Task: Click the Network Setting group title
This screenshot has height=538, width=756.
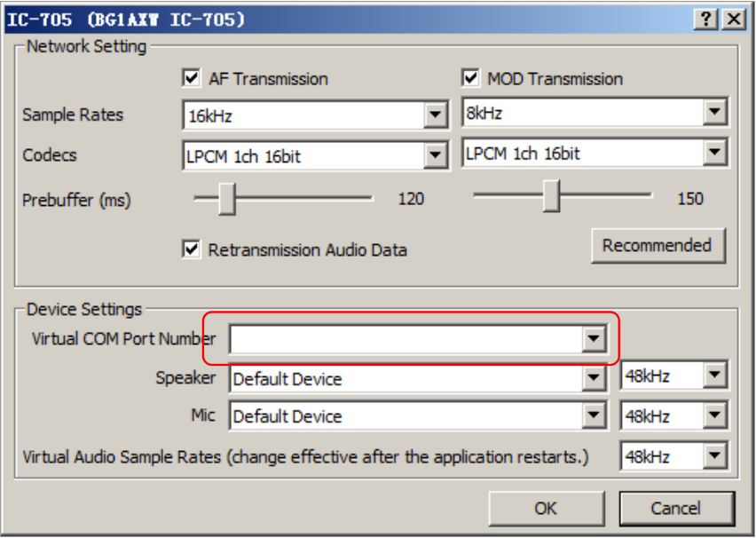Action: [x=86, y=46]
